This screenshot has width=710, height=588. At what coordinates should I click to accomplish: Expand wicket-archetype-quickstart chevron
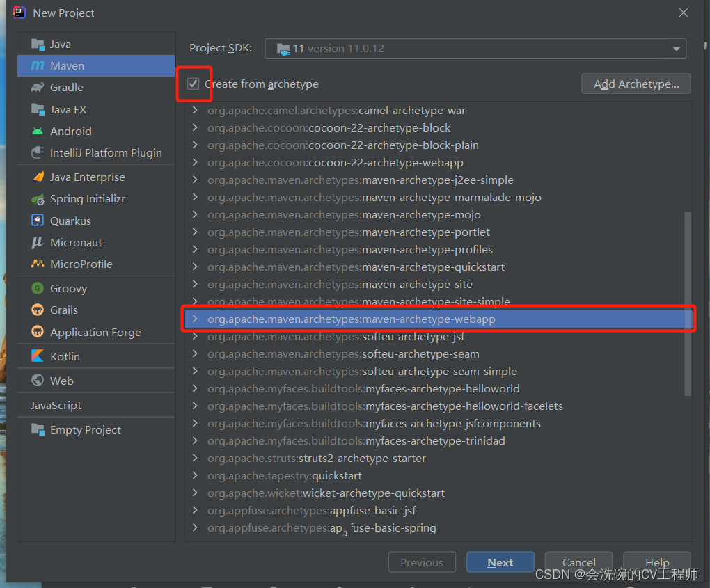[195, 493]
